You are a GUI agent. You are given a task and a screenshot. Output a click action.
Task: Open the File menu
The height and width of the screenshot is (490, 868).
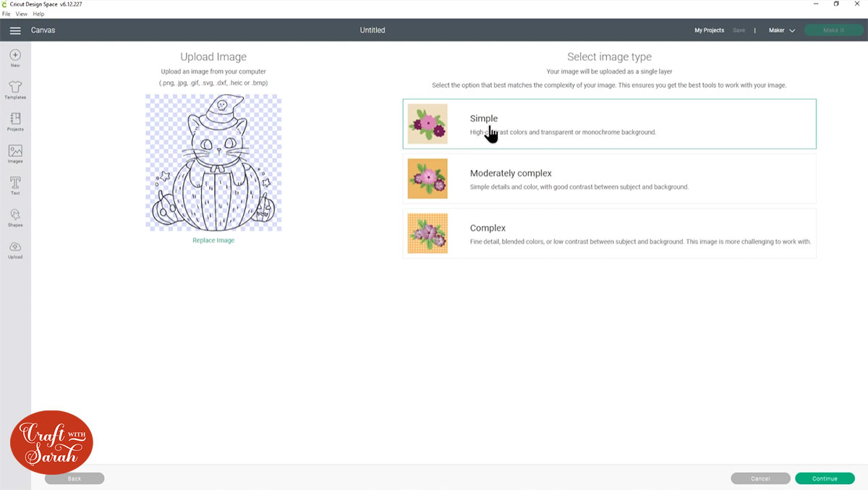6,14
